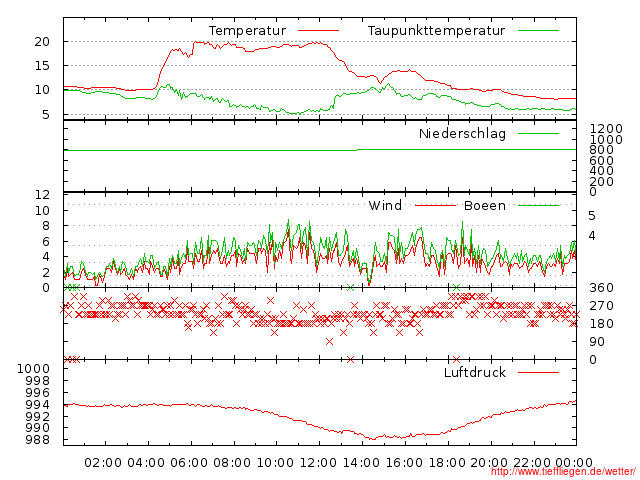Click the 400 precipitation axis value
The width and height of the screenshot is (640, 480).
(601, 171)
